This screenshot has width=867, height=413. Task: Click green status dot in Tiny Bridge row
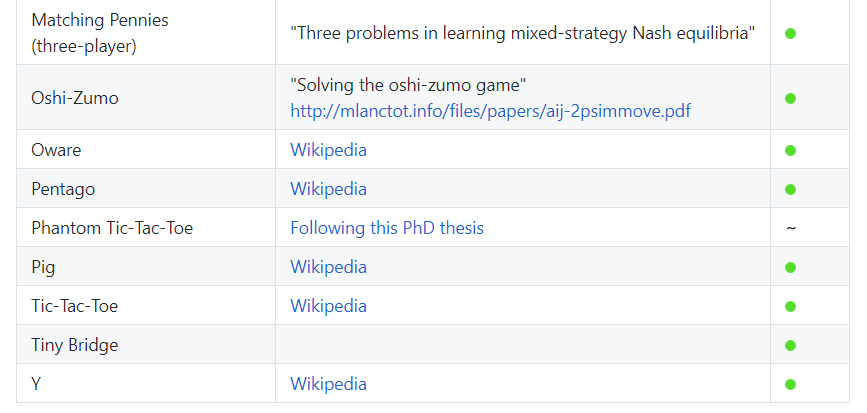[x=790, y=345]
